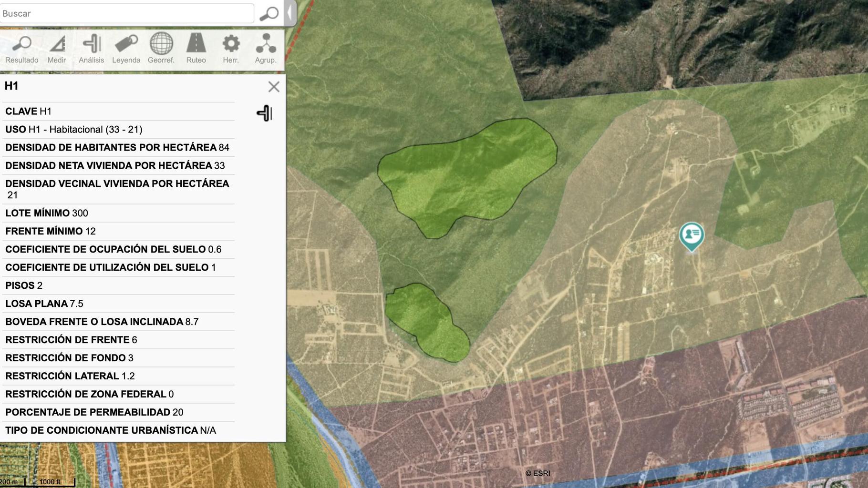Select the Ruteo routing tool
This screenshot has height=488, width=868.
(x=196, y=49)
